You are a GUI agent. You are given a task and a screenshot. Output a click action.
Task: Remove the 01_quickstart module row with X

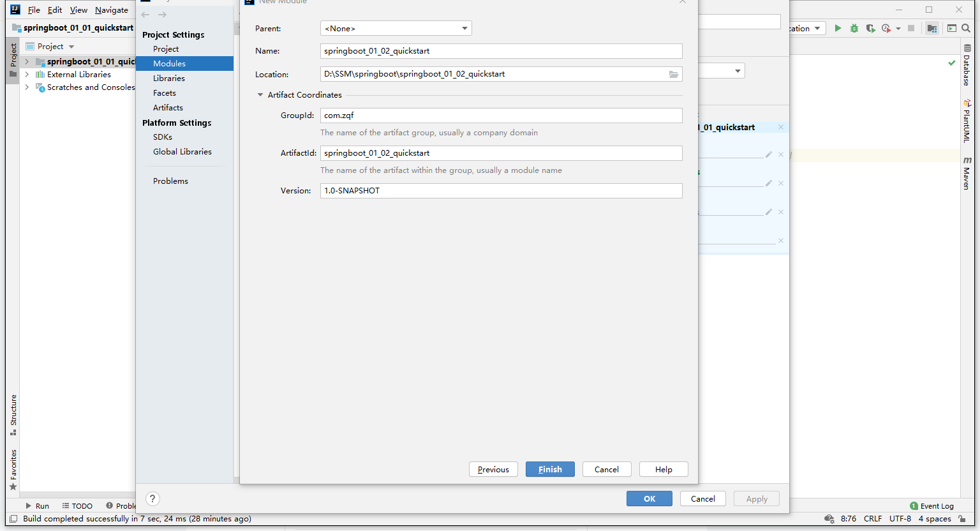click(x=780, y=128)
